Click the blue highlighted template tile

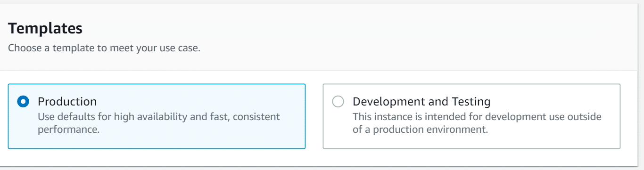(157, 116)
